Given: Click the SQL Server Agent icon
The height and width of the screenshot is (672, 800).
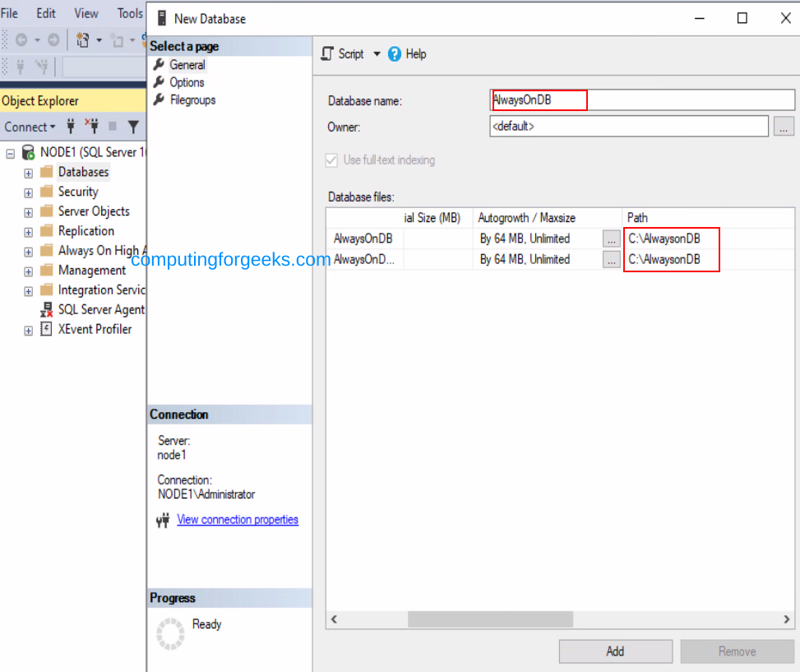Looking at the screenshot, I should pos(46,309).
